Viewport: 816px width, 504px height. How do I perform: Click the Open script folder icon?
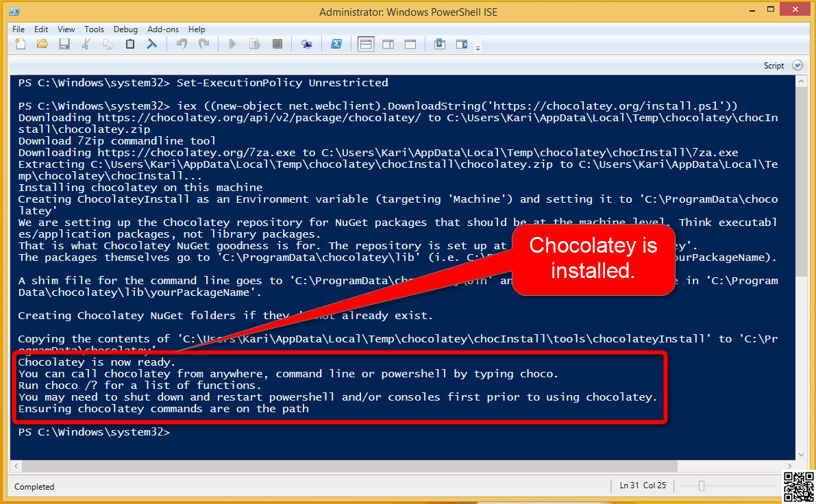tap(42, 45)
